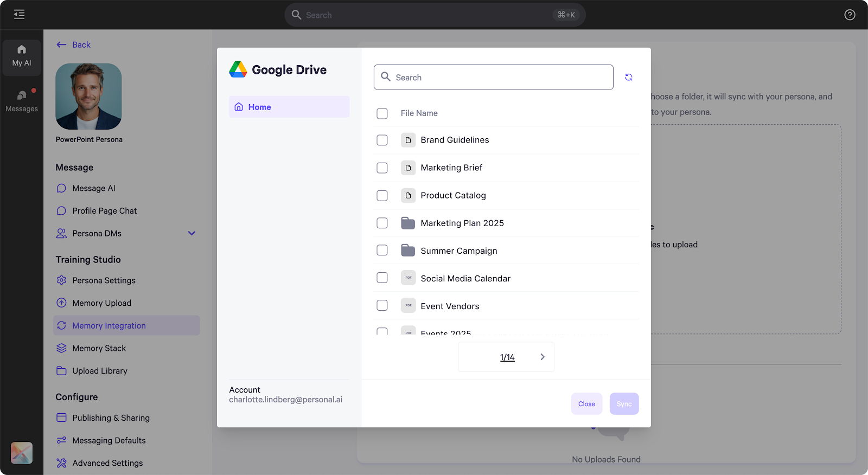
Task: Open Message AI chat
Action: (x=94, y=188)
